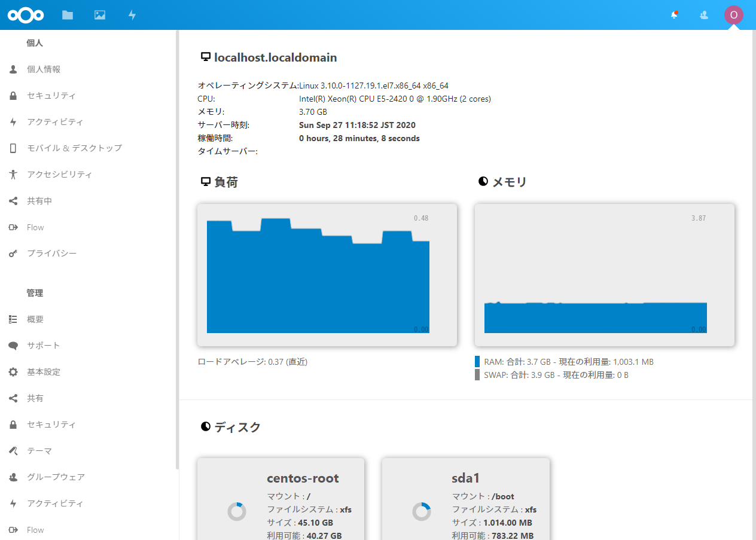Click the Intel(R) Xeon(R) CPU E5-2420 value
This screenshot has width=756, height=540.
(395, 99)
